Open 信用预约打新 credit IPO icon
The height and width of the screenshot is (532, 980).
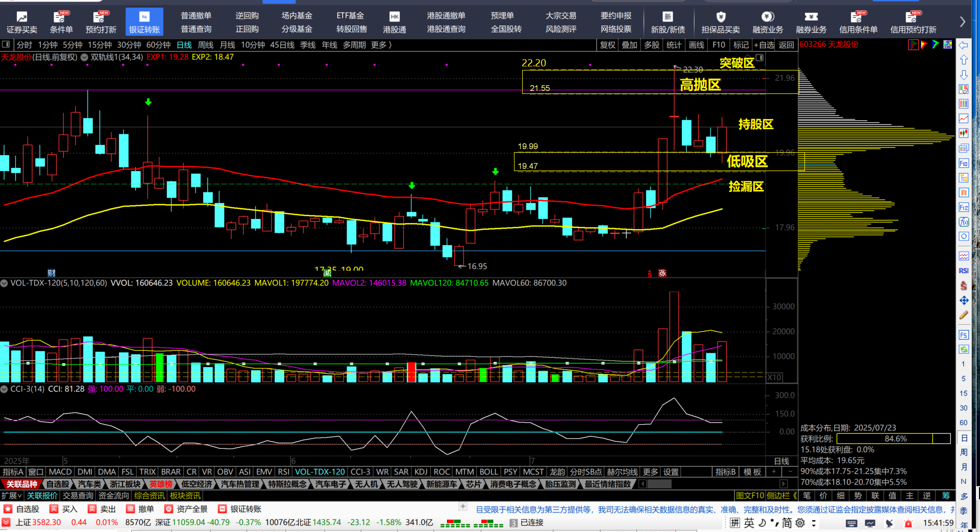point(913,22)
